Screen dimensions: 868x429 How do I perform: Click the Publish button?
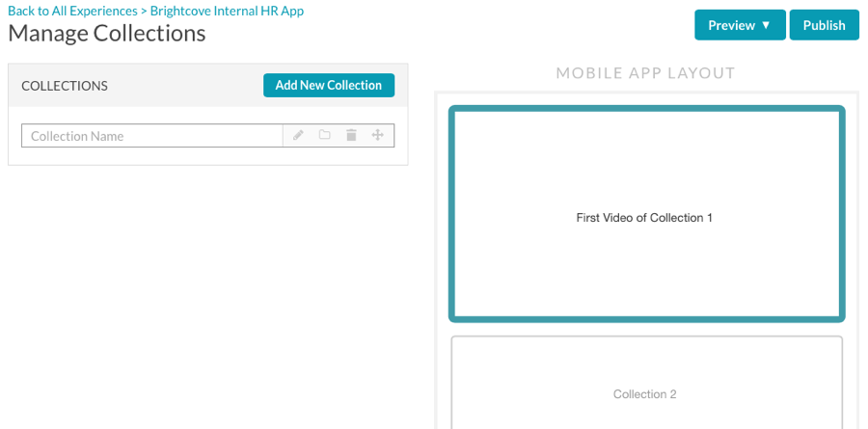coord(825,25)
